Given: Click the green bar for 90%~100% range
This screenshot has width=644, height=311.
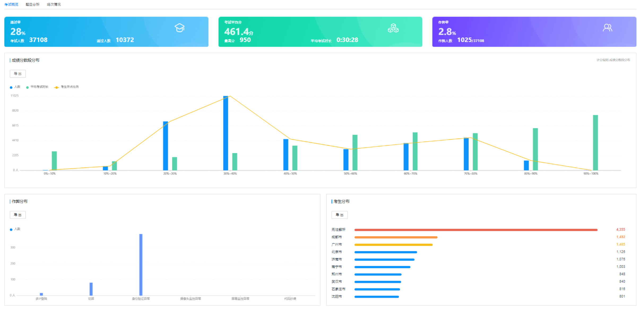Looking at the screenshot, I should (595, 143).
